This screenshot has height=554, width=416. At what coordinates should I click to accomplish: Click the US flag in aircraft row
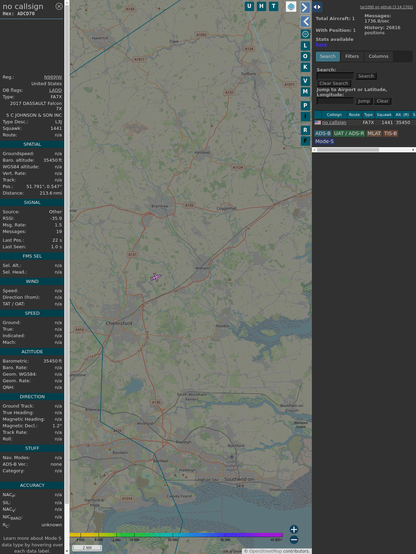(x=318, y=123)
